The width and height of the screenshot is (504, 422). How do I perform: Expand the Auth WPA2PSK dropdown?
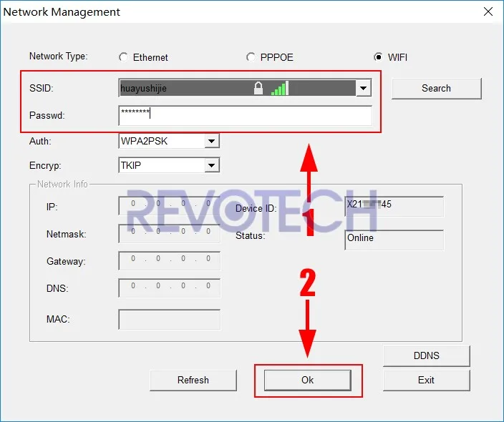click(x=212, y=141)
